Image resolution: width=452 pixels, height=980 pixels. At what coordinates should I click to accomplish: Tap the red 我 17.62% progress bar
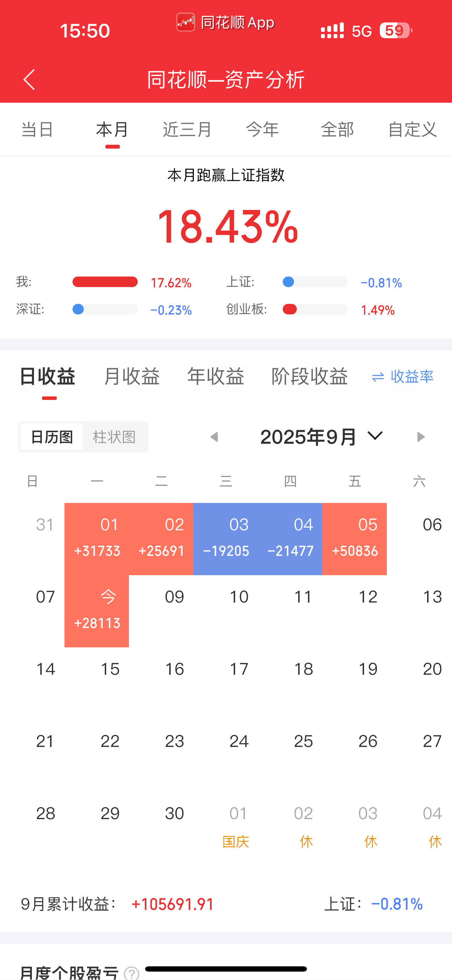tap(105, 282)
